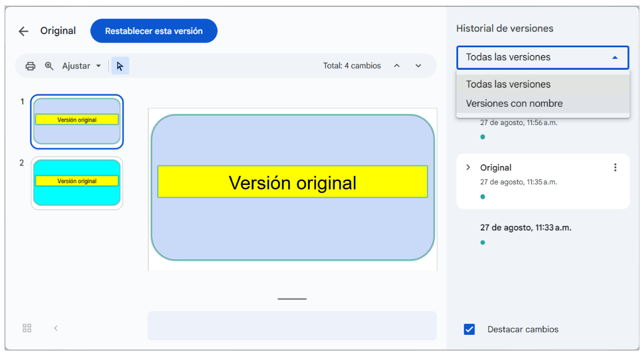Switch to grid view of slides
Viewport: 644px width, 355px height.
point(27,328)
